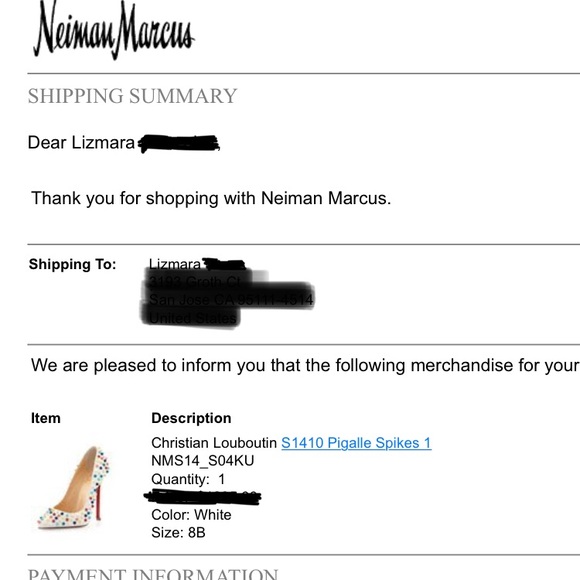
Task: Click the blacked-out surname after Dear Lizmara
Action: point(179,143)
